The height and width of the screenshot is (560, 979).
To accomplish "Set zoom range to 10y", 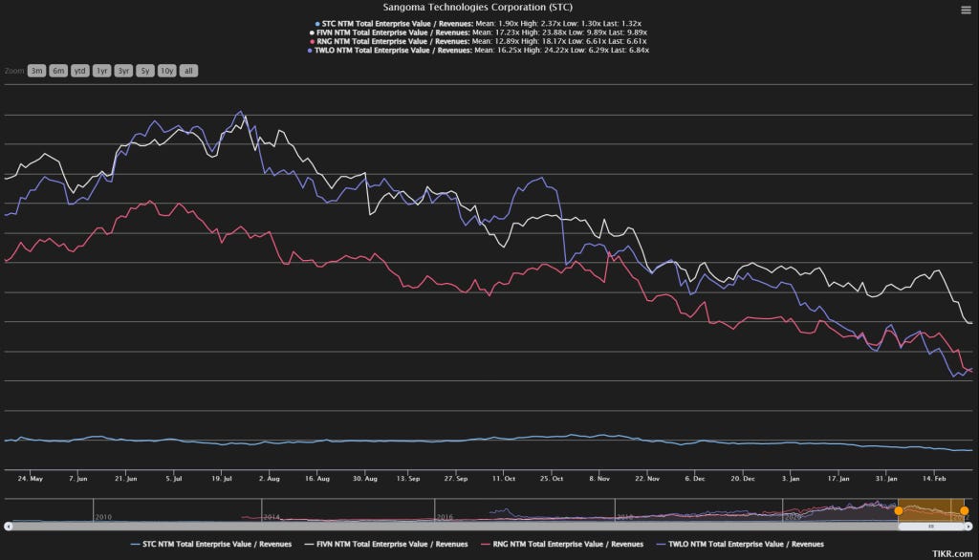I will click(x=166, y=71).
